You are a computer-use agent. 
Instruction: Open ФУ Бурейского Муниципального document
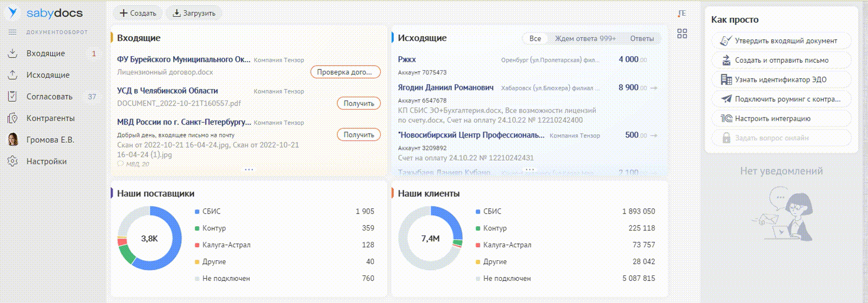pyautogui.click(x=184, y=60)
